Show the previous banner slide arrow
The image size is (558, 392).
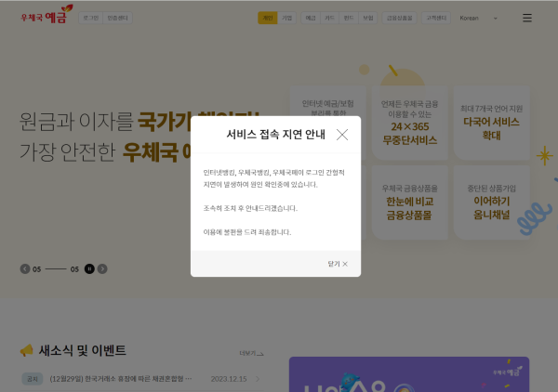coord(25,268)
